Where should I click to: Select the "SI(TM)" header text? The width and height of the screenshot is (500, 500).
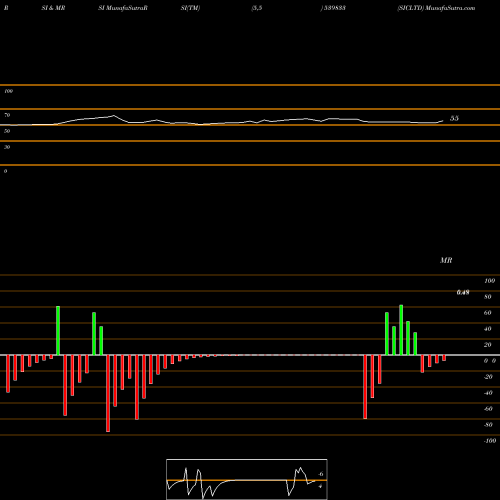click(x=190, y=8)
